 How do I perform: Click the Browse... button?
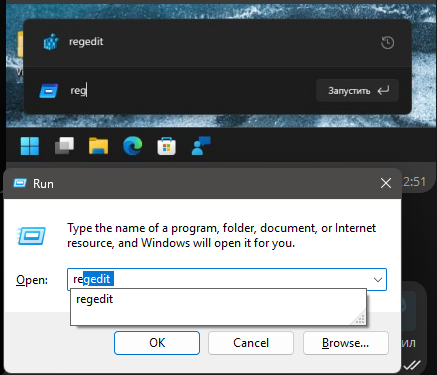tap(346, 343)
